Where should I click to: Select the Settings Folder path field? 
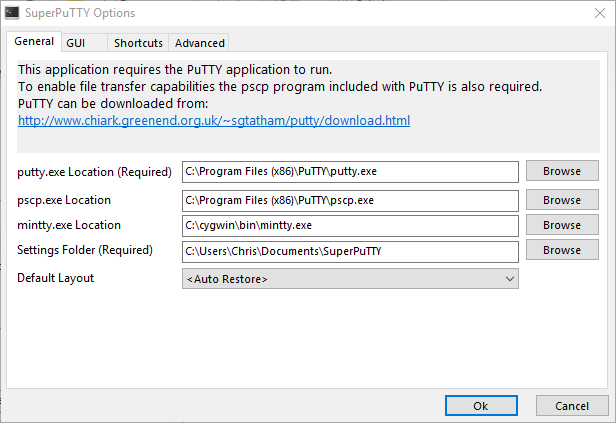350,250
